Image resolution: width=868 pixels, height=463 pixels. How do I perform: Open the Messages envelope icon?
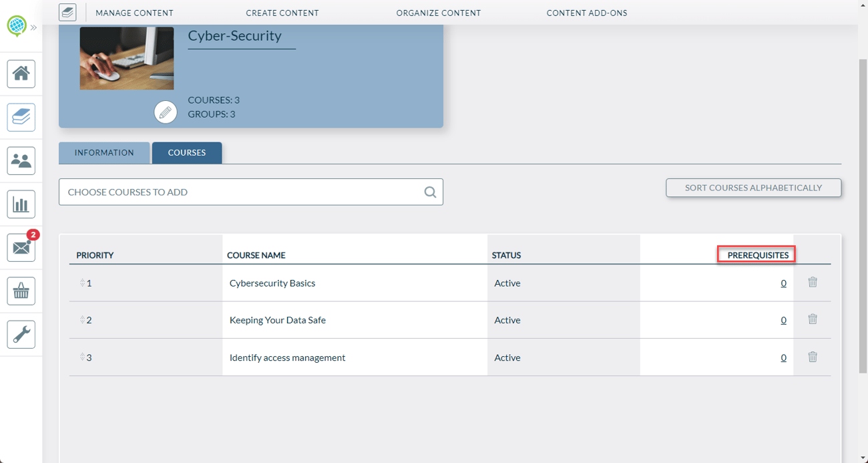[x=21, y=248]
